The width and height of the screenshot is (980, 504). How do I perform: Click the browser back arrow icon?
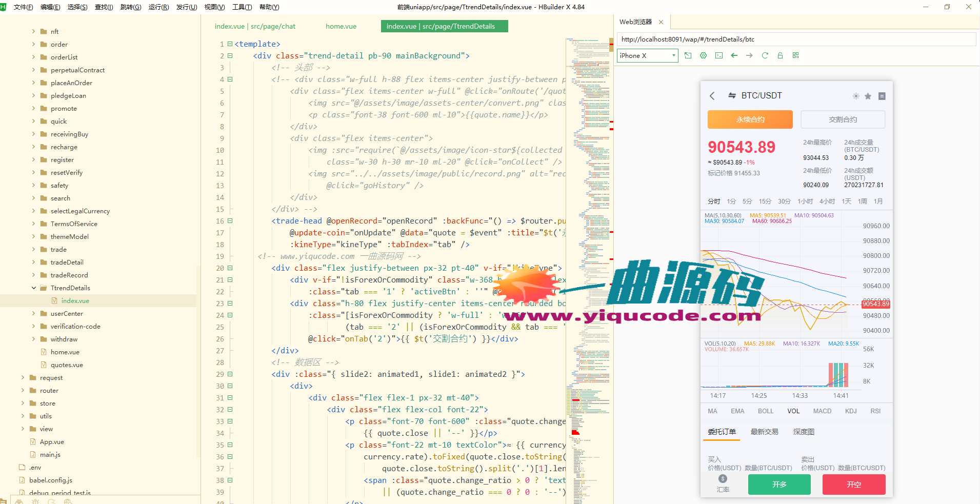pyautogui.click(x=734, y=55)
